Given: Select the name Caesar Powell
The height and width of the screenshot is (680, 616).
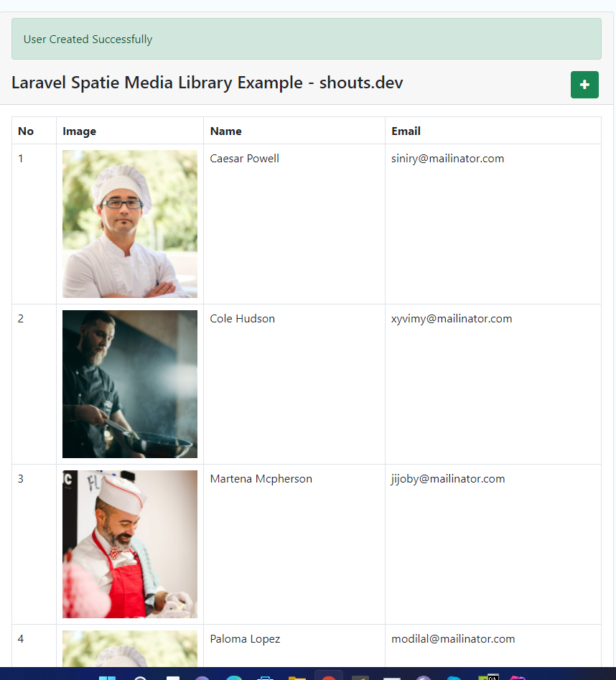Looking at the screenshot, I should (245, 159).
